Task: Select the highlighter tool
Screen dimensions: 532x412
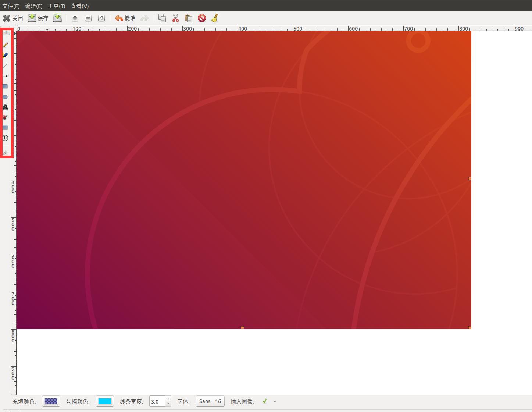Action: pos(6,55)
